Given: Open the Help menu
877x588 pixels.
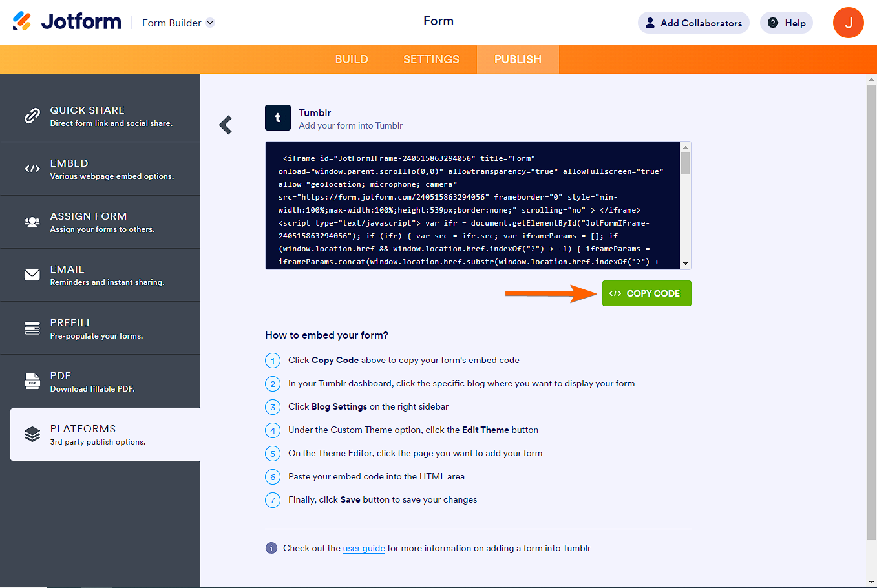Looking at the screenshot, I should (787, 23).
